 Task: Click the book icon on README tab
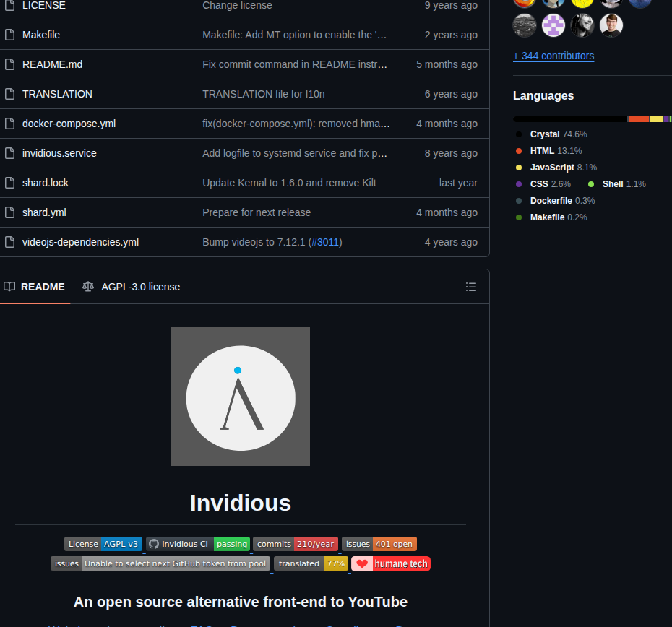click(9, 287)
